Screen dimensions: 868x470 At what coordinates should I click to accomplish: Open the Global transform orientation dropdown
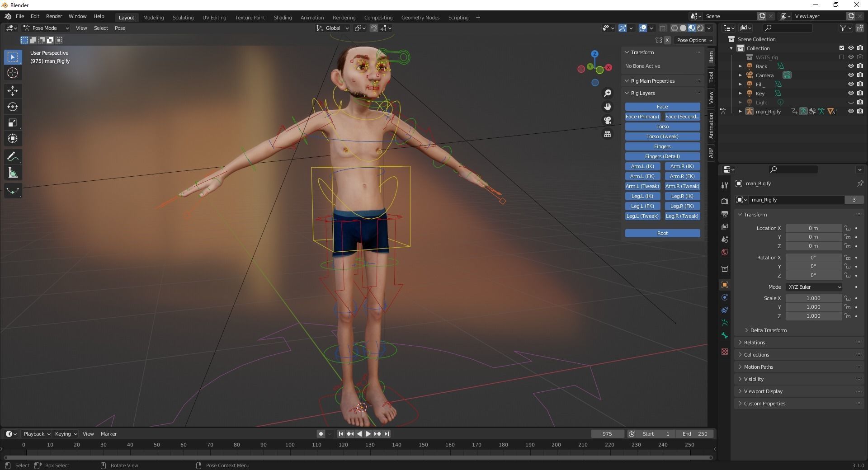(x=333, y=28)
